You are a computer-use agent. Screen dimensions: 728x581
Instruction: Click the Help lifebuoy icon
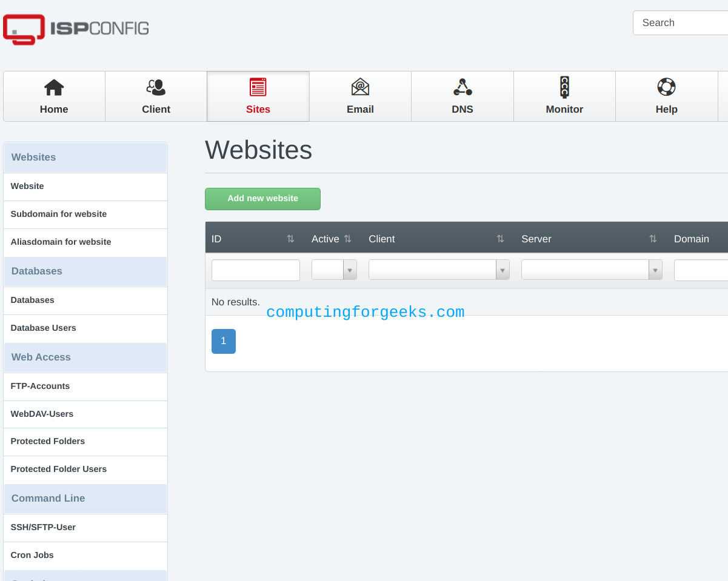pyautogui.click(x=666, y=87)
